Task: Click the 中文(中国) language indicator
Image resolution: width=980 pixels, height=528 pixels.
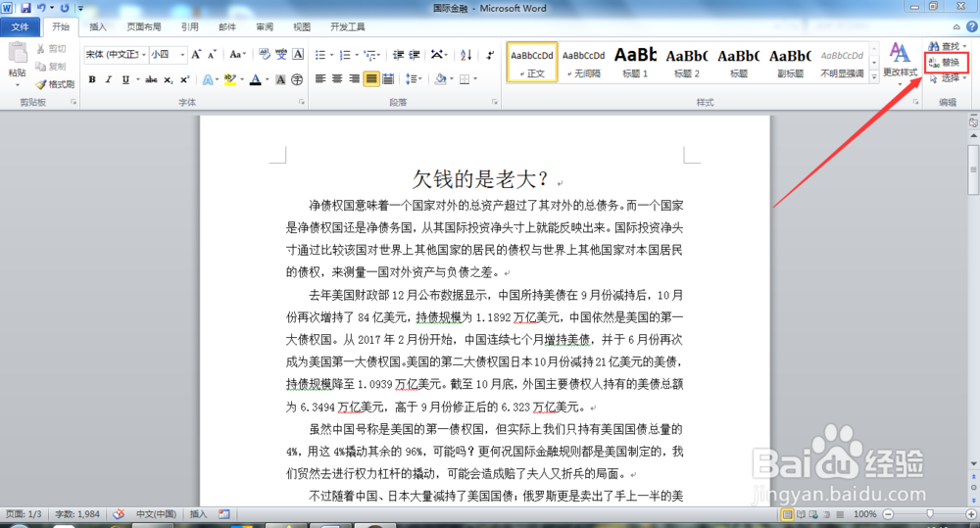Action: coord(156,514)
